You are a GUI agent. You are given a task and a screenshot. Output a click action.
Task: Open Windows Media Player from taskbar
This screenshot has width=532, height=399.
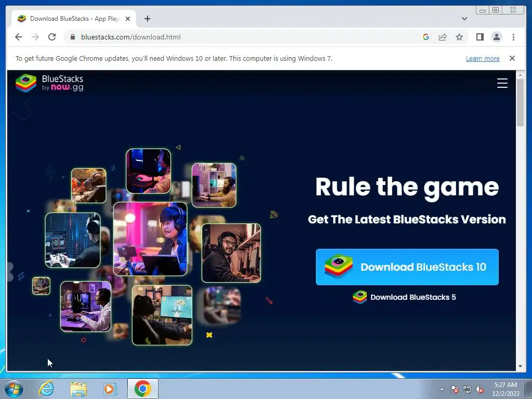[110, 389]
